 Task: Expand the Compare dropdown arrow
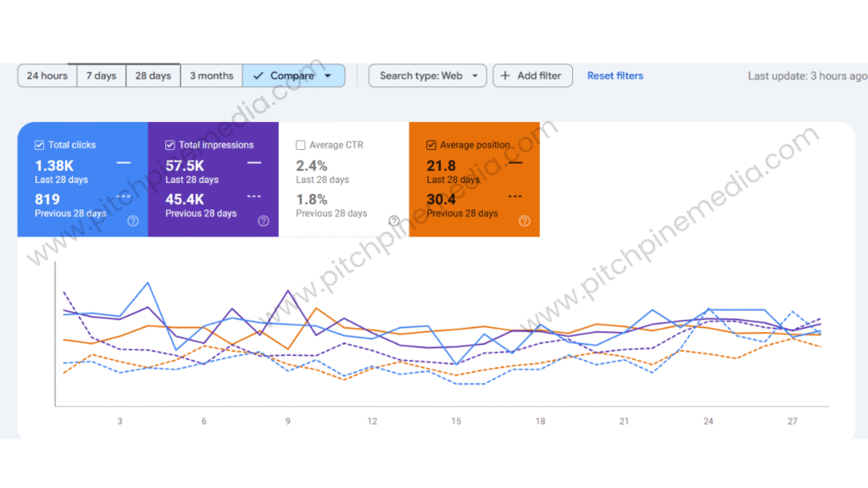point(328,75)
